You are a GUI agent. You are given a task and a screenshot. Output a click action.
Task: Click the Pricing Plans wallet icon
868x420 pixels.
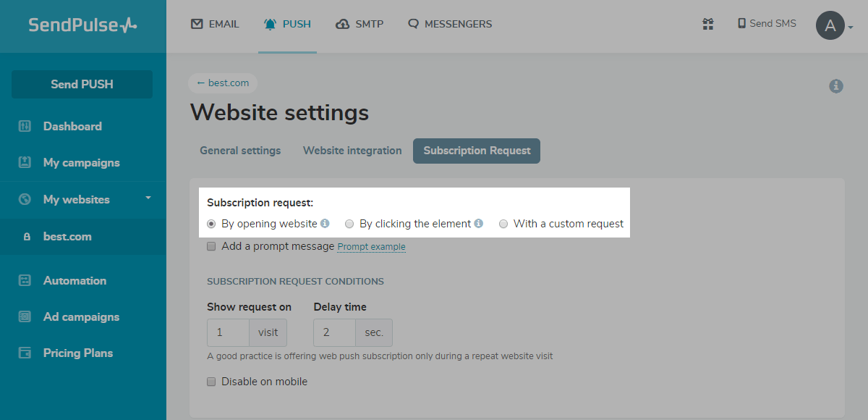25,353
